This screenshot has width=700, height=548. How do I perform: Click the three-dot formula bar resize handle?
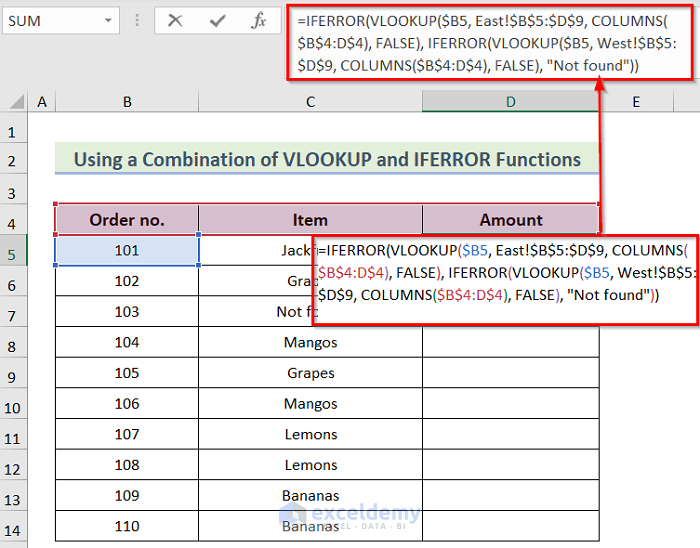click(137, 21)
